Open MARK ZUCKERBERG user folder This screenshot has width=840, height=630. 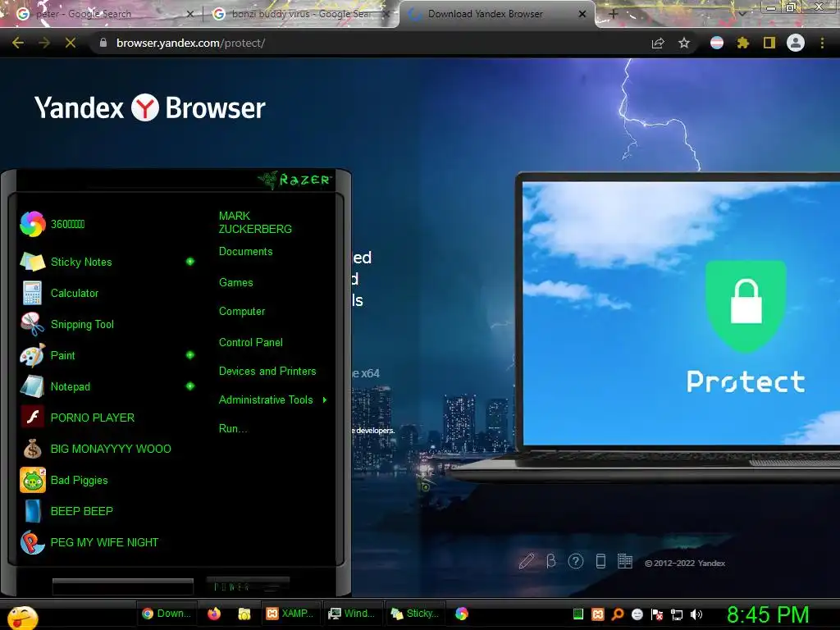[x=255, y=222]
